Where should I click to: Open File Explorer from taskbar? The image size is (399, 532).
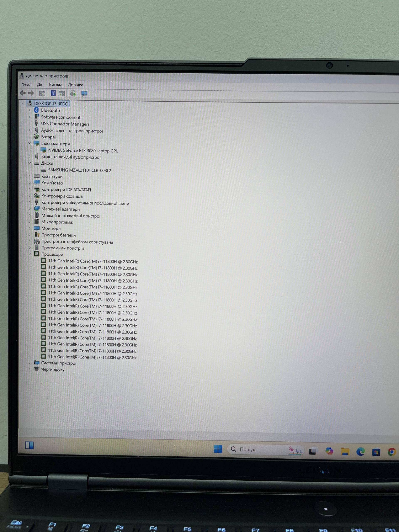click(345, 451)
